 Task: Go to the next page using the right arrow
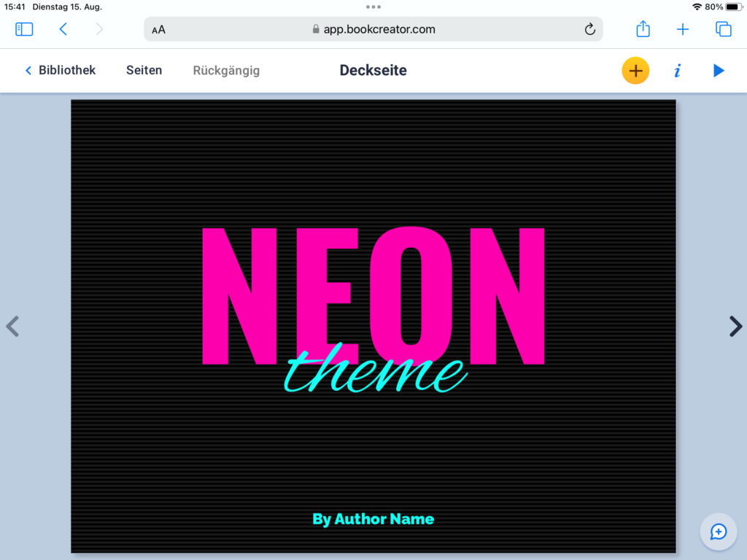tap(735, 326)
